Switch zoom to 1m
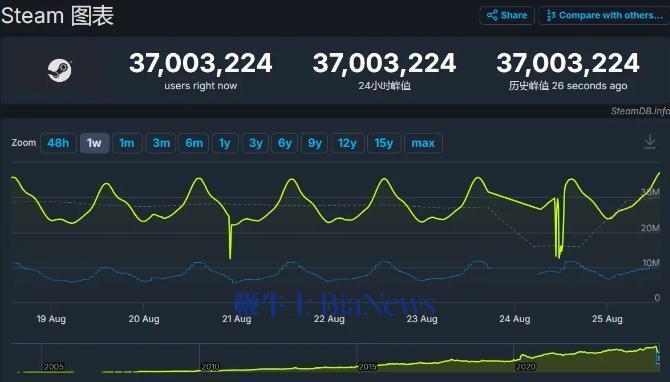This screenshot has height=382, width=670. (127, 143)
